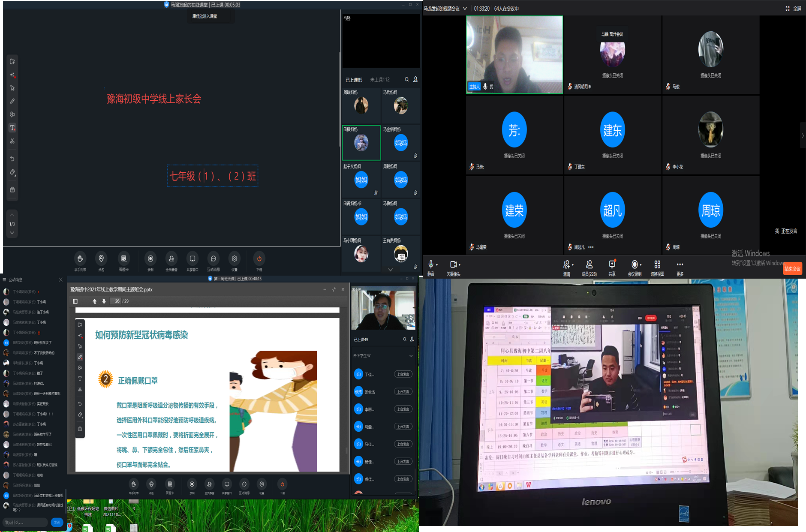Toggle 录制 recording in the 班会课 bottom toolbar

click(x=192, y=487)
